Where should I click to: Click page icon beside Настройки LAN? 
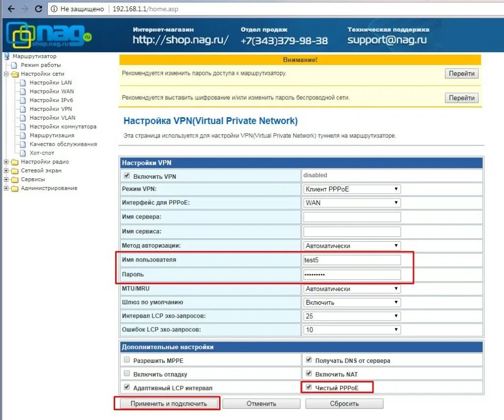23,83
